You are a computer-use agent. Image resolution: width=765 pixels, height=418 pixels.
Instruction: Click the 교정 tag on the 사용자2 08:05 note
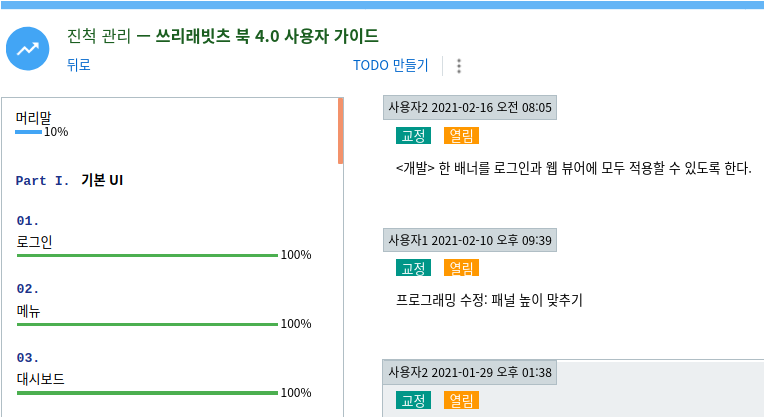[x=413, y=135]
